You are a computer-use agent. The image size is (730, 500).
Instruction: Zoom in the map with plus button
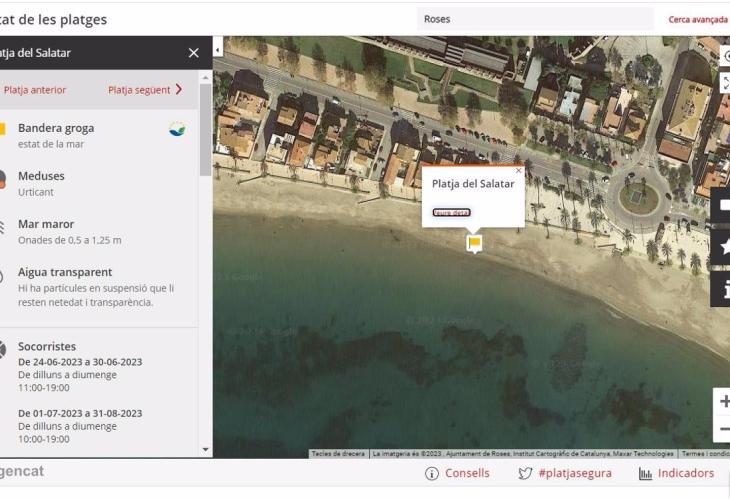(723, 401)
